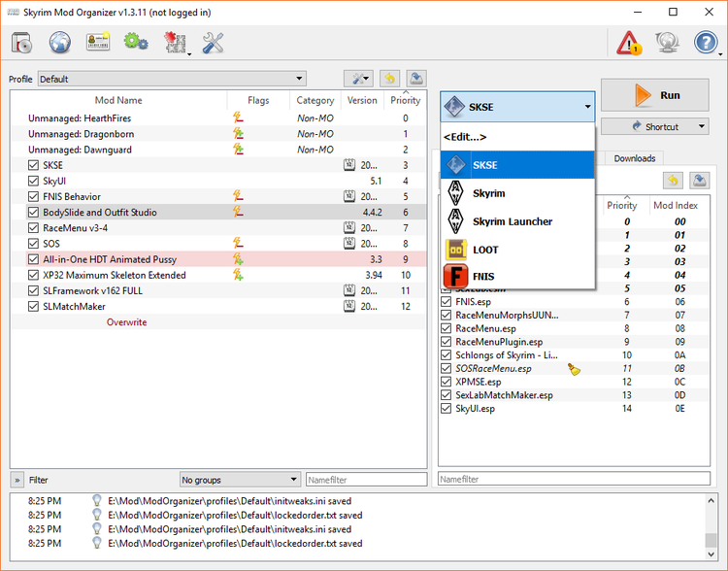The height and width of the screenshot is (571, 728).
Task: Toggle the XPMSE.esp plugin checkbox
Action: (447, 382)
